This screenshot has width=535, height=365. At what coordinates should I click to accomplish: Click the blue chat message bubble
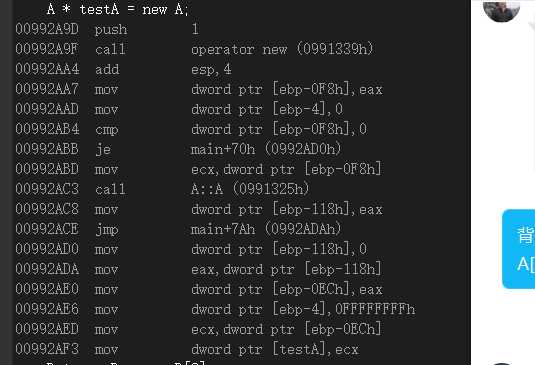pos(519,249)
